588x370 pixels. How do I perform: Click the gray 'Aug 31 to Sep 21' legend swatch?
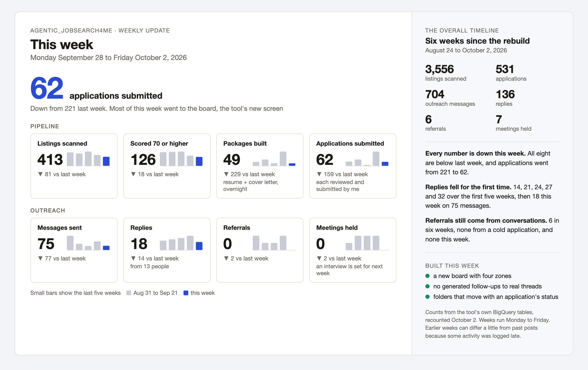[129, 293]
